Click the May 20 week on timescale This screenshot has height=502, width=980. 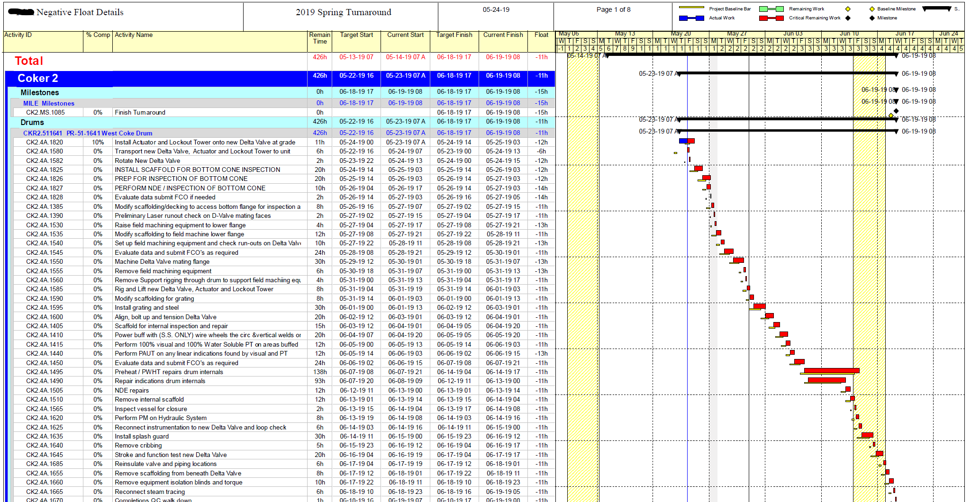681,34
